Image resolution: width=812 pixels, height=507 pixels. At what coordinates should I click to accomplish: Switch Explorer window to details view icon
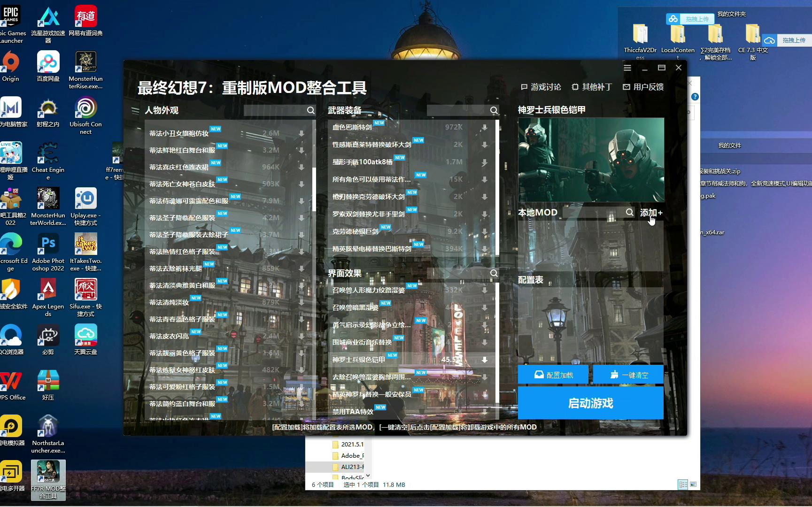pos(683,484)
